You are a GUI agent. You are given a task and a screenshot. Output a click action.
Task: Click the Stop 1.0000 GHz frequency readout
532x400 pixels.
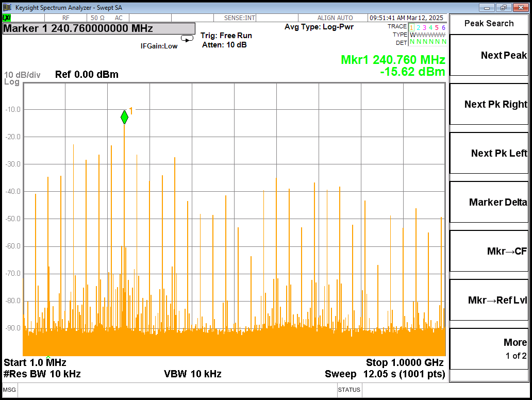[x=405, y=362]
